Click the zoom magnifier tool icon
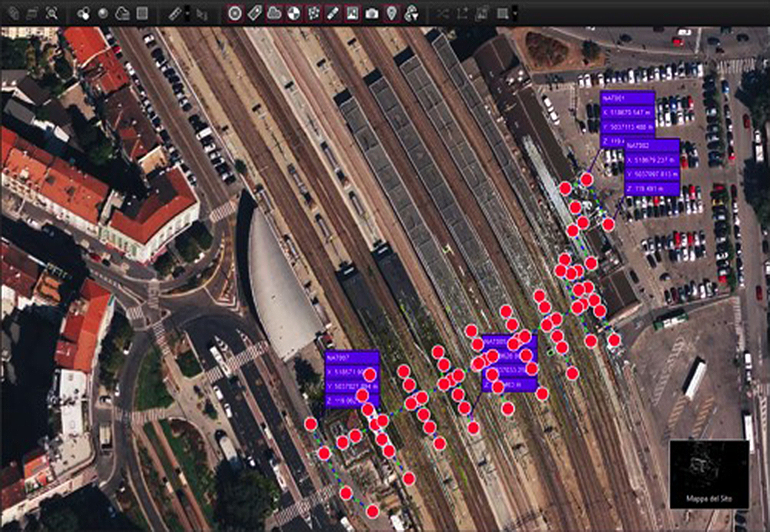The image size is (770, 532). (x=52, y=13)
